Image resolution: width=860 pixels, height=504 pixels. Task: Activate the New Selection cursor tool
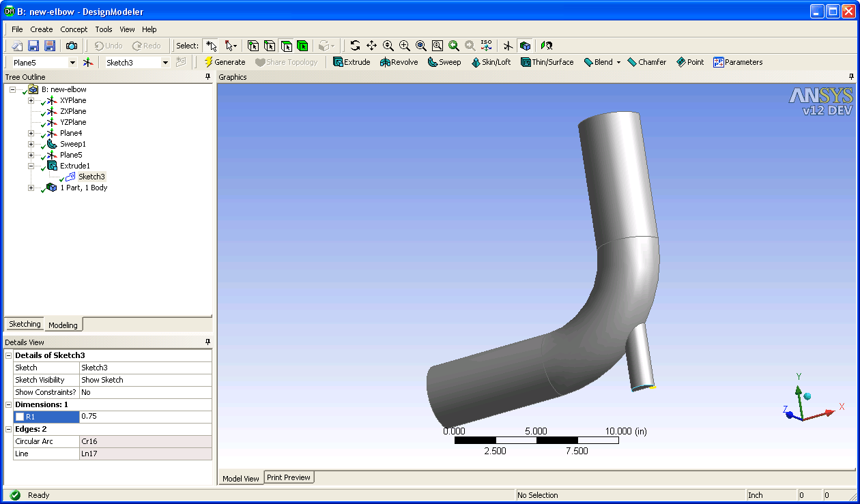pyautogui.click(x=211, y=46)
